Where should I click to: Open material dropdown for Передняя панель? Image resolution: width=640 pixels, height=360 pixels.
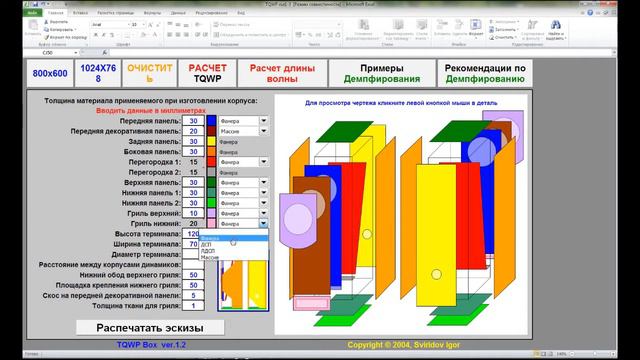264,121
